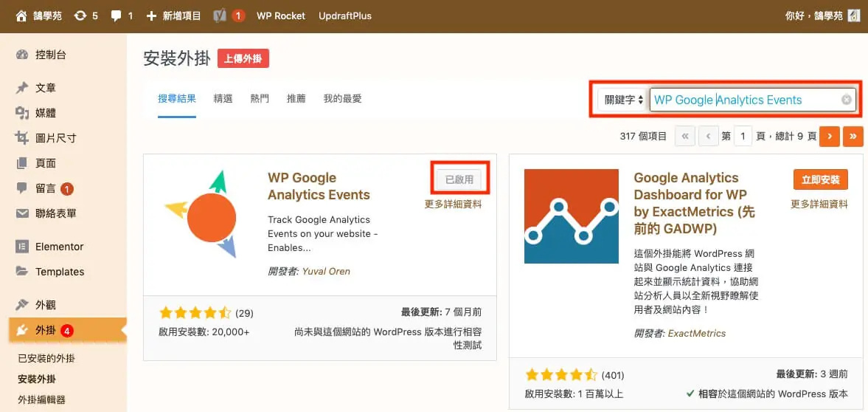Go to the next page of results
The image size is (868, 412).
(x=830, y=137)
